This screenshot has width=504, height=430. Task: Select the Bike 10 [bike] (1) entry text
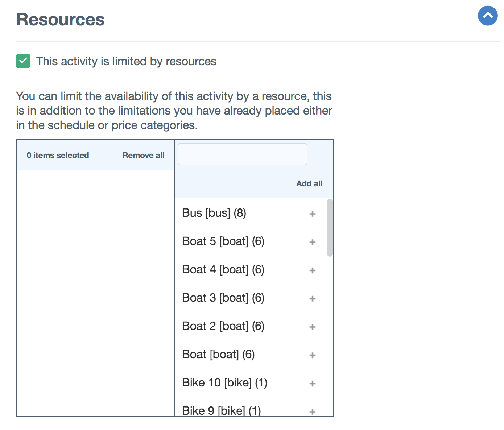click(224, 383)
